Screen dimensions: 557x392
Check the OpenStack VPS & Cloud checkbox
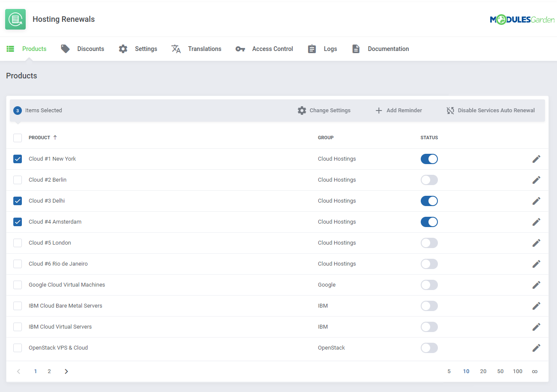pos(18,348)
